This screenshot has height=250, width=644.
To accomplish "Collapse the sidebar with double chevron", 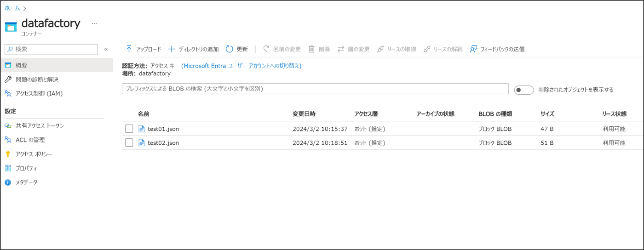I will click(x=106, y=49).
